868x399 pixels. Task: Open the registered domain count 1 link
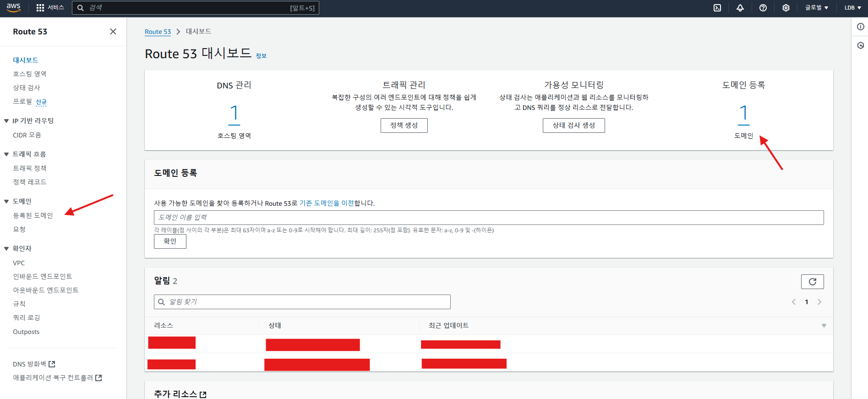744,113
